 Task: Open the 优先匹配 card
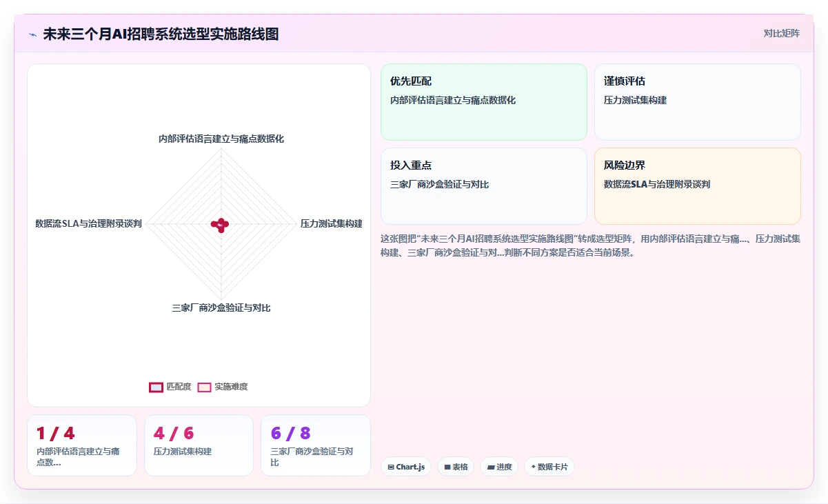point(484,102)
